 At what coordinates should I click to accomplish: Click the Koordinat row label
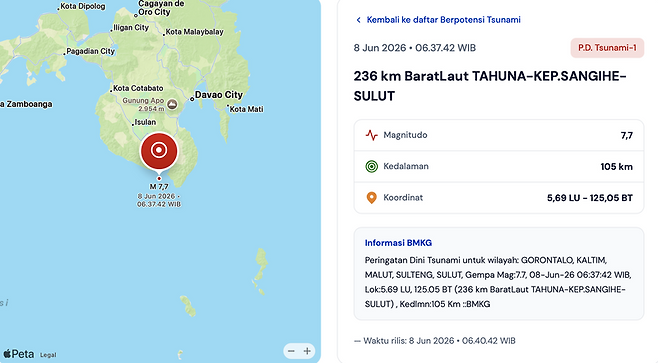click(403, 198)
